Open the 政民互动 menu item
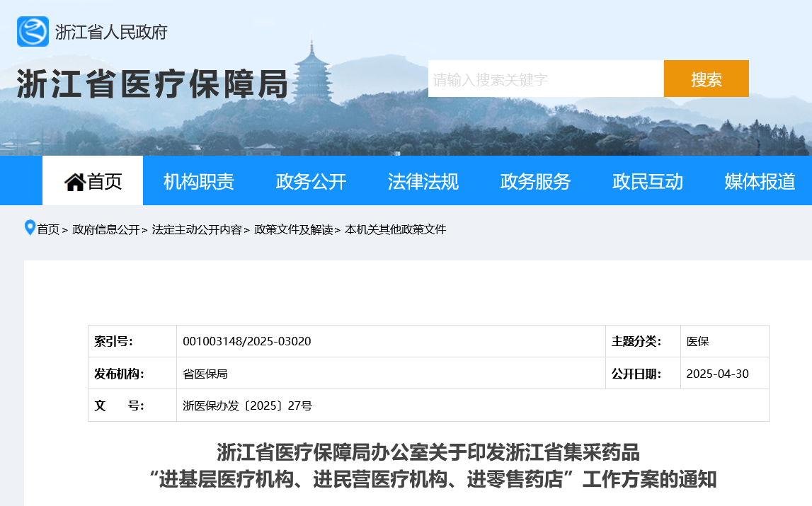 tap(647, 182)
